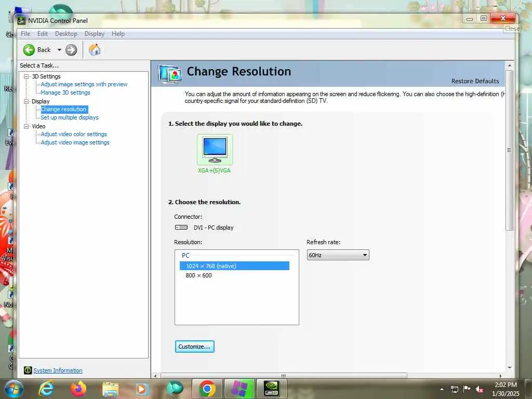Open the Windows Start button

14,389
